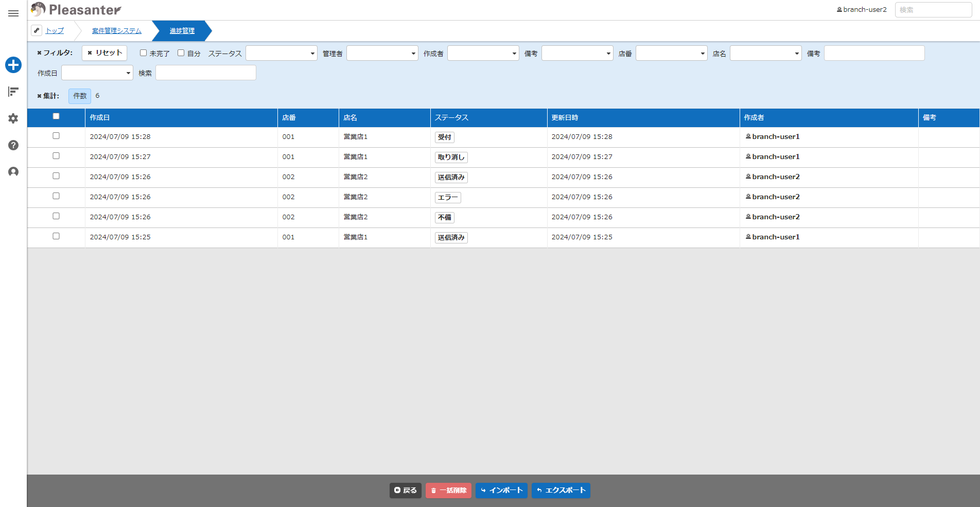Click the Pleasanter logo
The width and height of the screenshot is (980, 507).
tap(76, 10)
